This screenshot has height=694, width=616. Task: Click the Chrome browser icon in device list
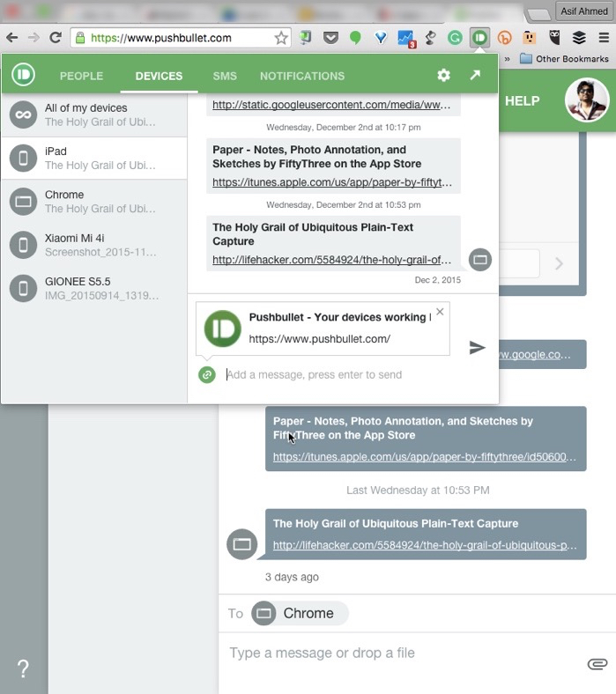coord(23,202)
